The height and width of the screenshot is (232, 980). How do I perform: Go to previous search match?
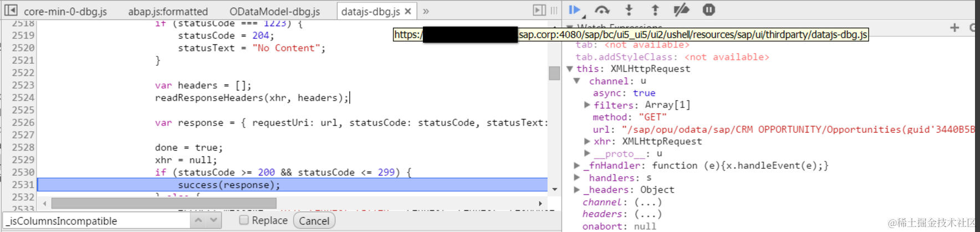coord(198,220)
